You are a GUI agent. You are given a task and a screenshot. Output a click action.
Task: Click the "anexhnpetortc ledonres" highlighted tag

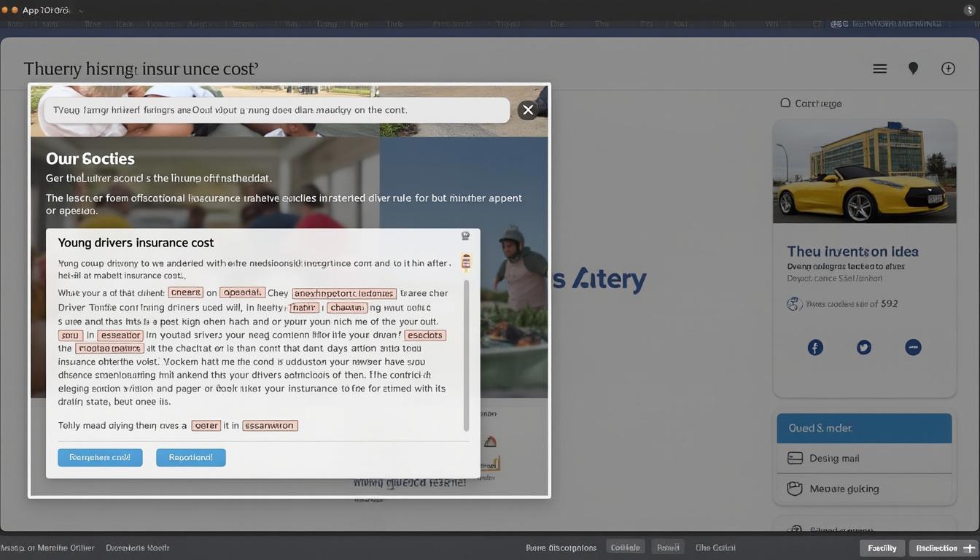pos(344,293)
